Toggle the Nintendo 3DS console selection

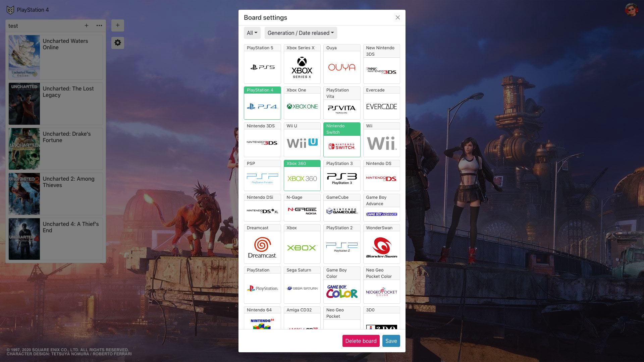pyautogui.click(x=262, y=139)
